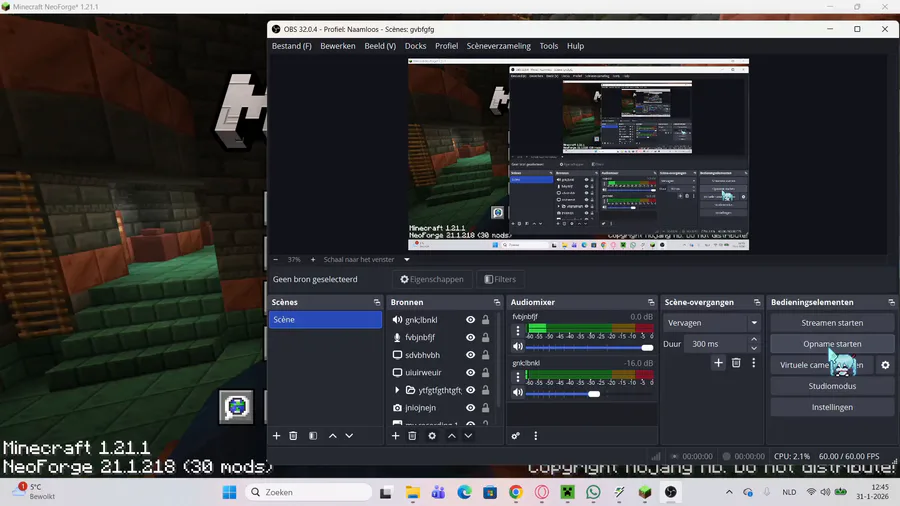900x506 pixels.
Task: Expand the ytfgtfgthtgft group
Action: click(397, 390)
